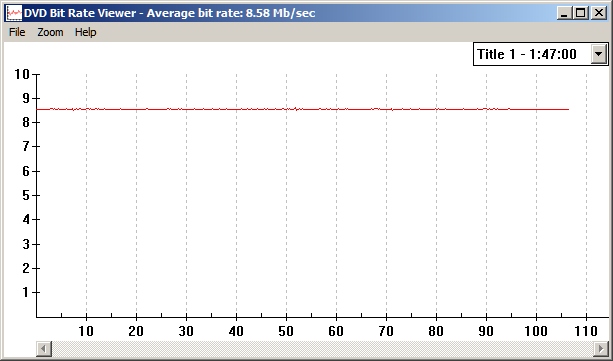Select the Title 1 - 1:47:00 combo box
The image size is (613, 361).
pyautogui.click(x=541, y=54)
